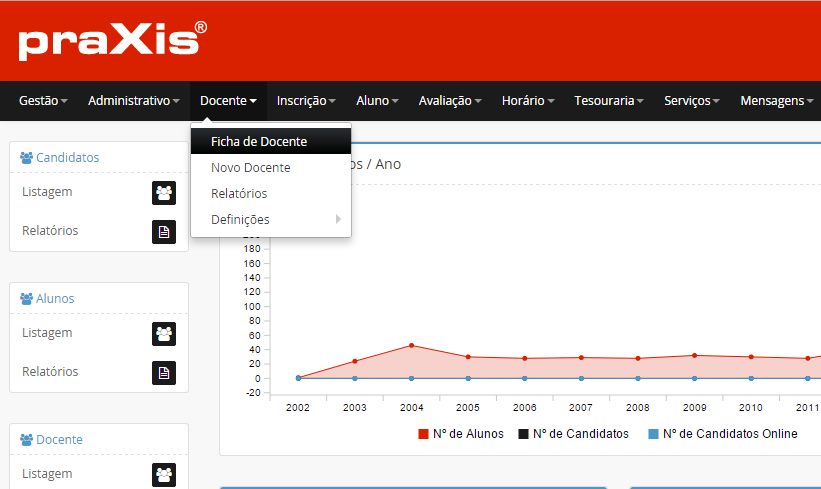Select Ficha de Docente menu item
The image size is (821, 489).
[x=259, y=142]
